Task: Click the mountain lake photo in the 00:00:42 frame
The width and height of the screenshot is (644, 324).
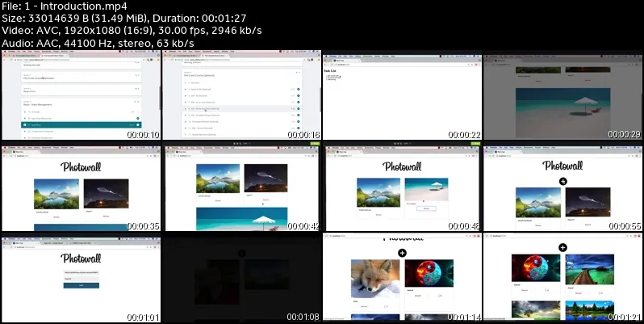Action: click(x=218, y=179)
